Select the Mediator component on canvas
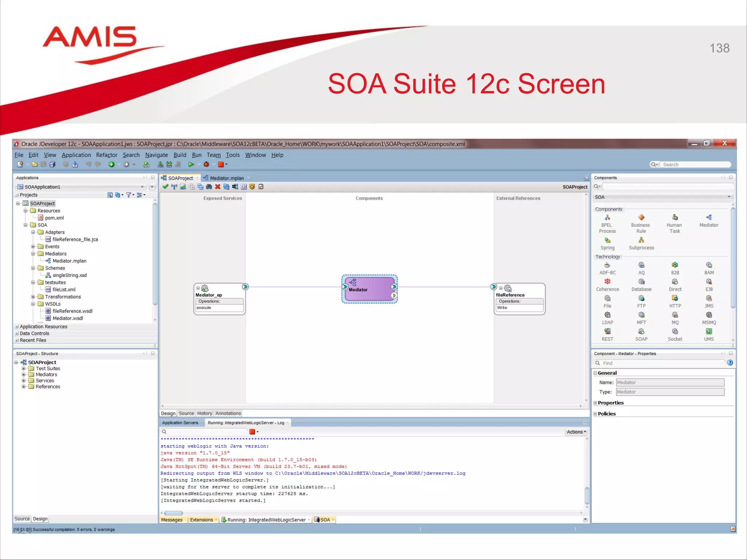 [x=369, y=289]
